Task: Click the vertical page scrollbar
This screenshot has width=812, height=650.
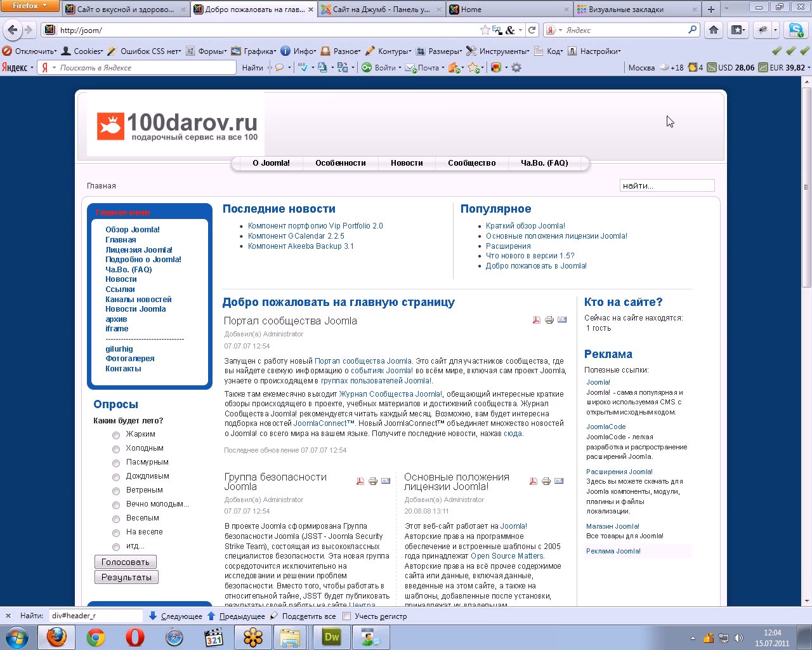Action: click(807, 187)
